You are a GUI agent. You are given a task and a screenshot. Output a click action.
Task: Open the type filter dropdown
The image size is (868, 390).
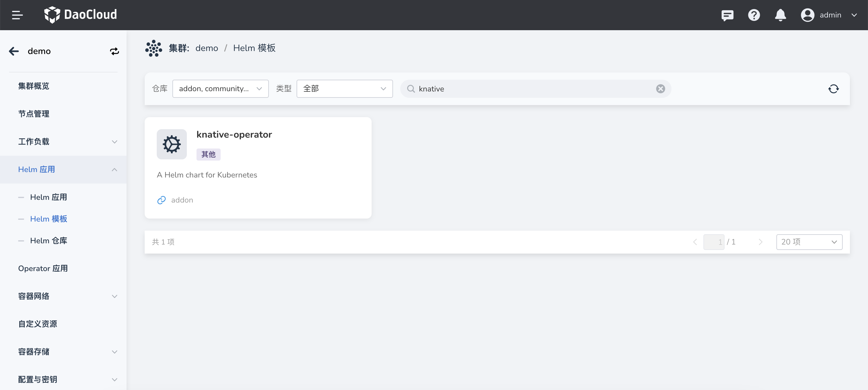344,89
